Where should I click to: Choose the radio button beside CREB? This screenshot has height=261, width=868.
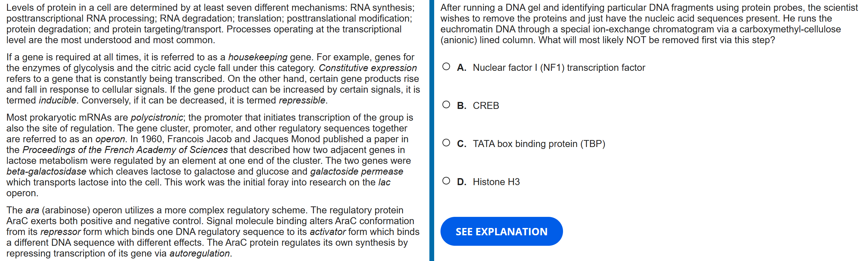point(446,104)
